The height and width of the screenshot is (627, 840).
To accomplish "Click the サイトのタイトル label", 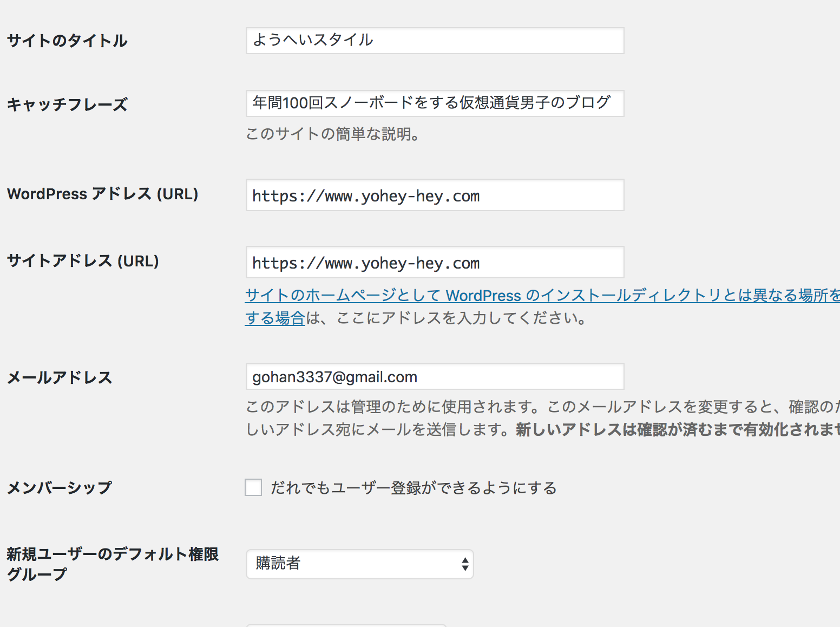I will [x=67, y=41].
